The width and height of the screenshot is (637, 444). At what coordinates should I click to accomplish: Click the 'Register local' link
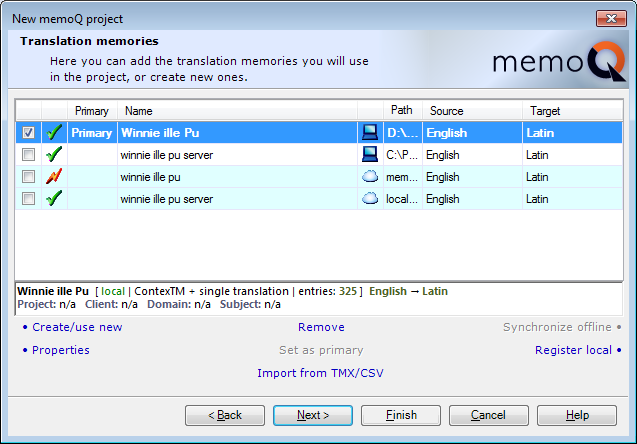click(573, 350)
